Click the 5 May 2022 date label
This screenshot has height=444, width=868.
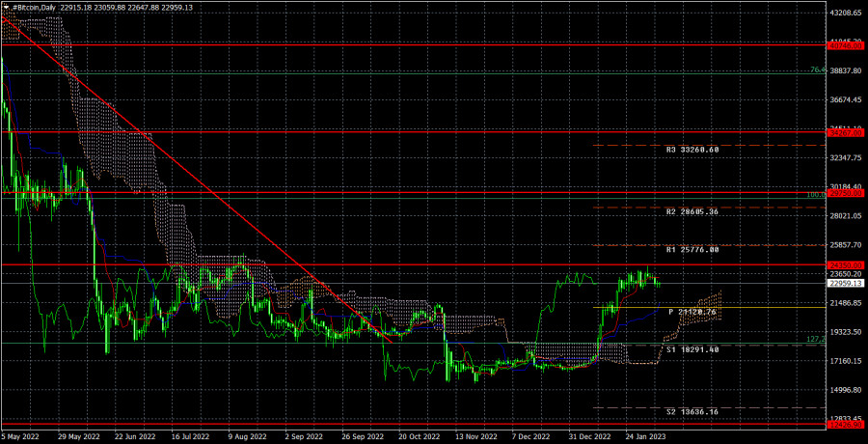tap(21, 436)
